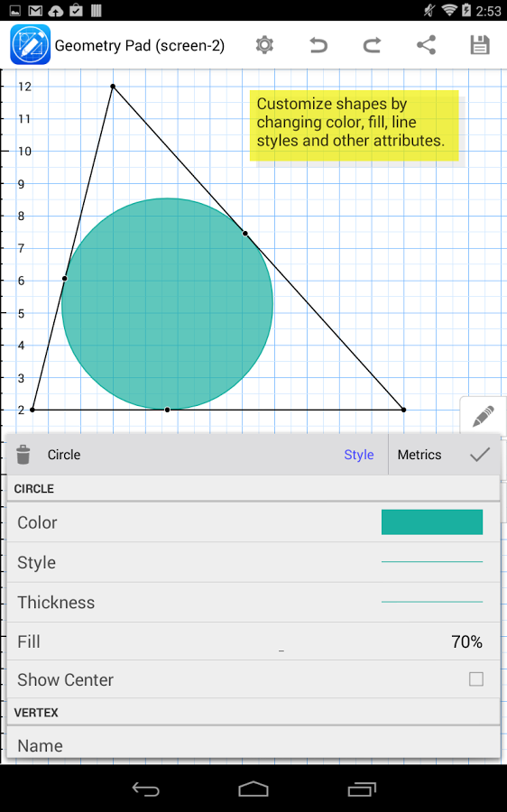Image resolution: width=507 pixels, height=812 pixels.
Task: Open the Thickness line selector
Action: click(x=253, y=603)
